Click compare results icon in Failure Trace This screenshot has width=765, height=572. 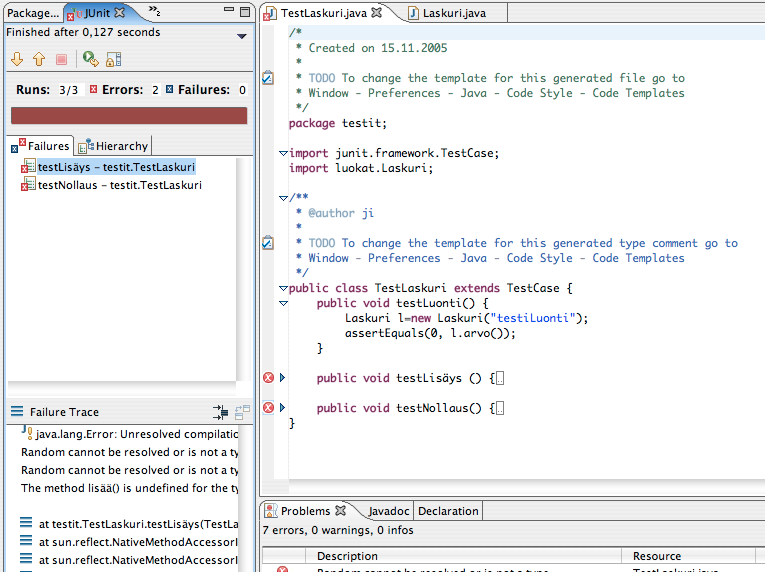click(x=242, y=412)
